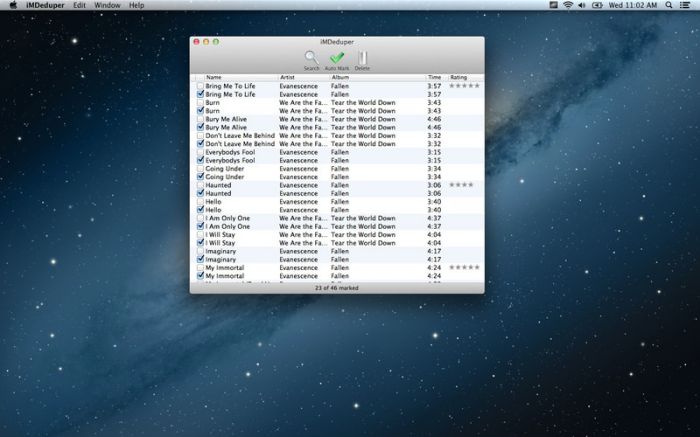Check the unmarked I Will Stay row

pyautogui.click(x=200, y=234)
